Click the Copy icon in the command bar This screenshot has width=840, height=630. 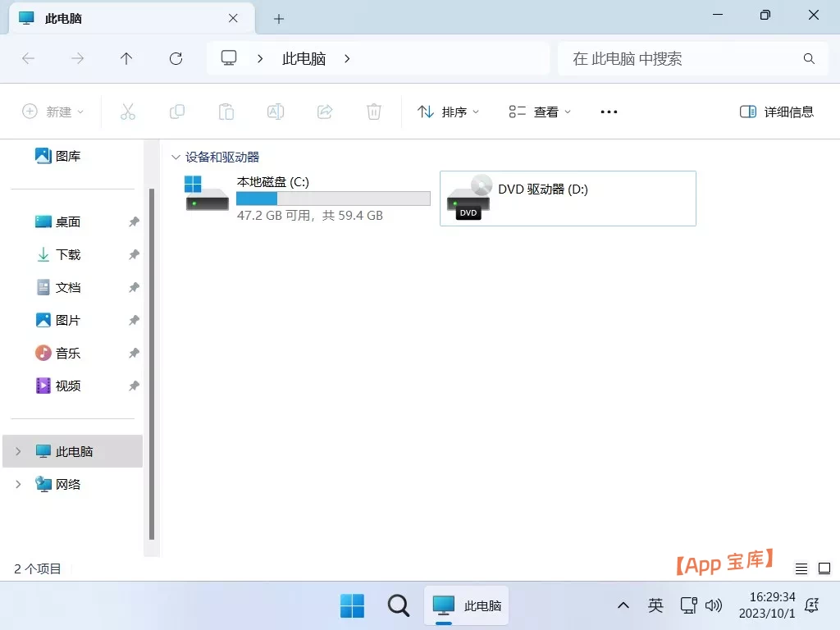176,112
